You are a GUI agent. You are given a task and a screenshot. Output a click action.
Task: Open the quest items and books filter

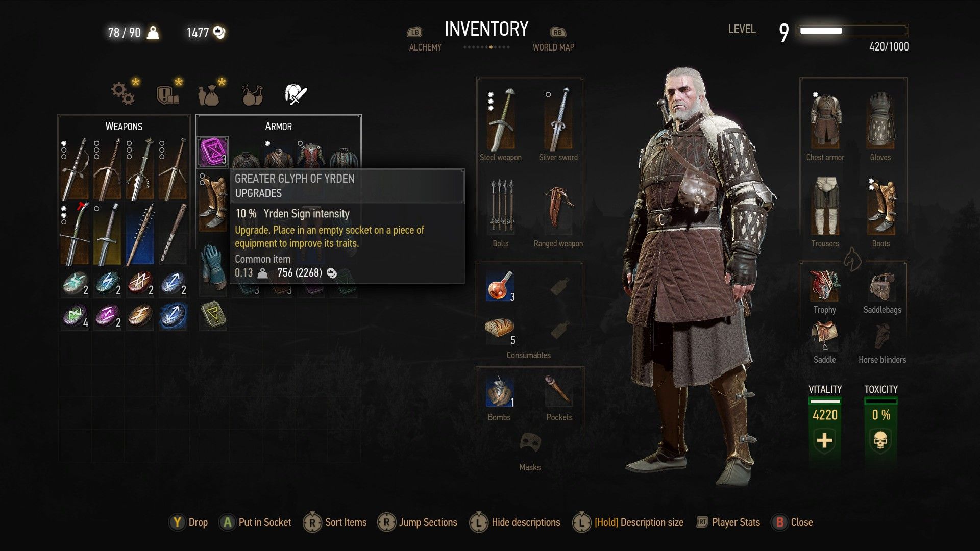[x=167, y=94]
